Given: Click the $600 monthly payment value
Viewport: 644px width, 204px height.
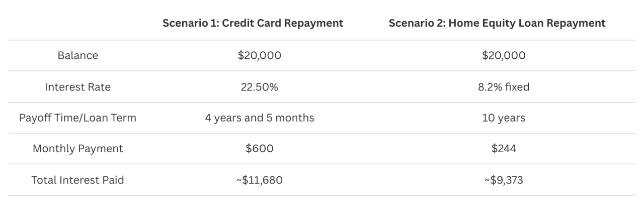Looking at the screenshot, I should (x=260, y=149).
